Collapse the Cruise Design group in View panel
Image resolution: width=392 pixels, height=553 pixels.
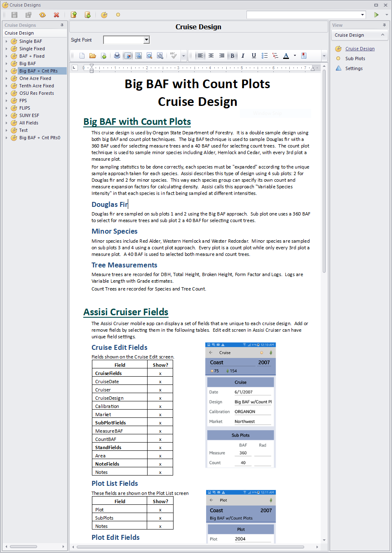pos(383,35)
